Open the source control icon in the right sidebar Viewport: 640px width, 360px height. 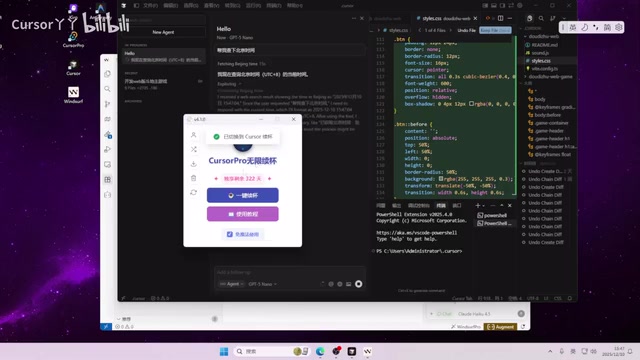pyautogui.click(x=552, y=18)
